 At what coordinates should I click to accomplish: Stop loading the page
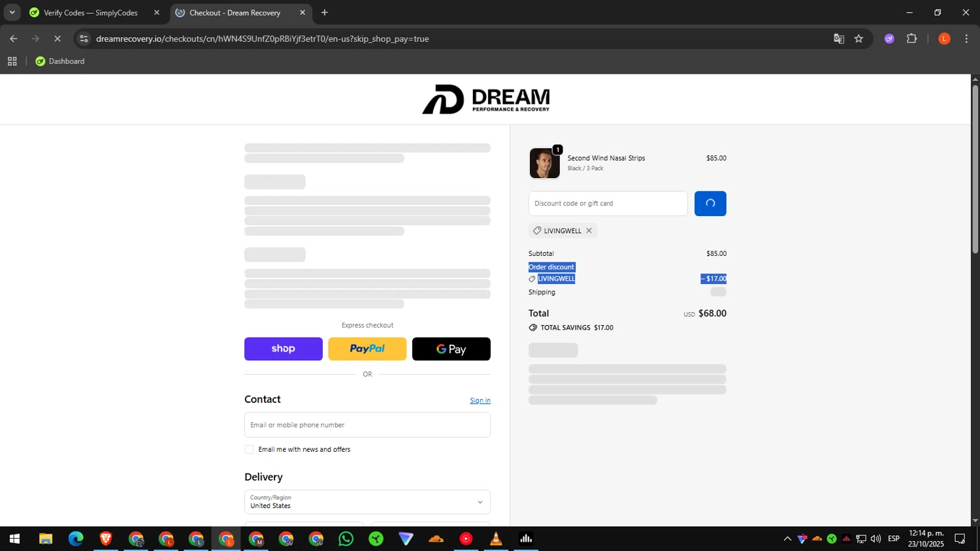tap(57, 39)
